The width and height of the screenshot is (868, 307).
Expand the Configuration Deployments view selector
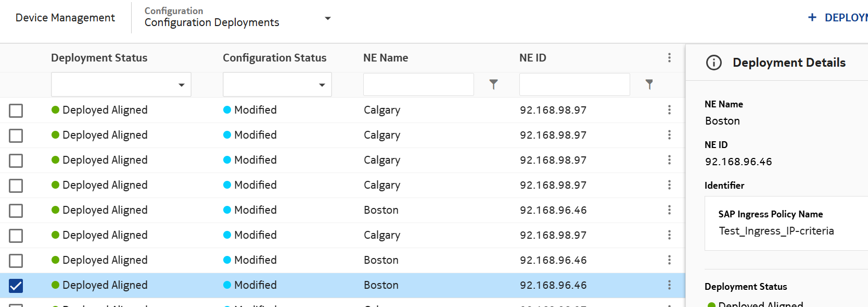327,18
